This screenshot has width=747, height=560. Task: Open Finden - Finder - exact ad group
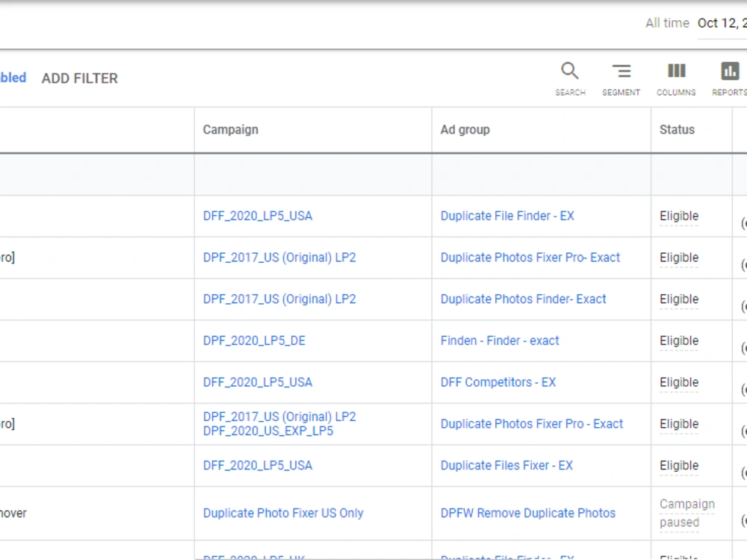[500, 340]
